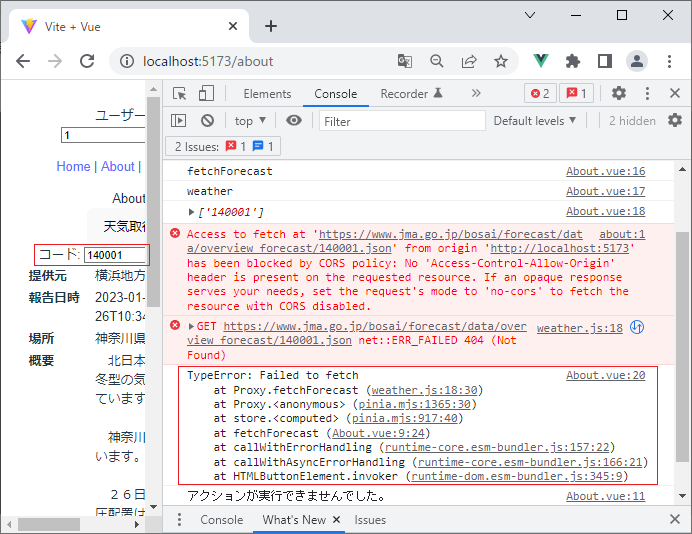Expand the GET request error entry
The height and width of the screenshot is (534, 692).
(191, 327)
